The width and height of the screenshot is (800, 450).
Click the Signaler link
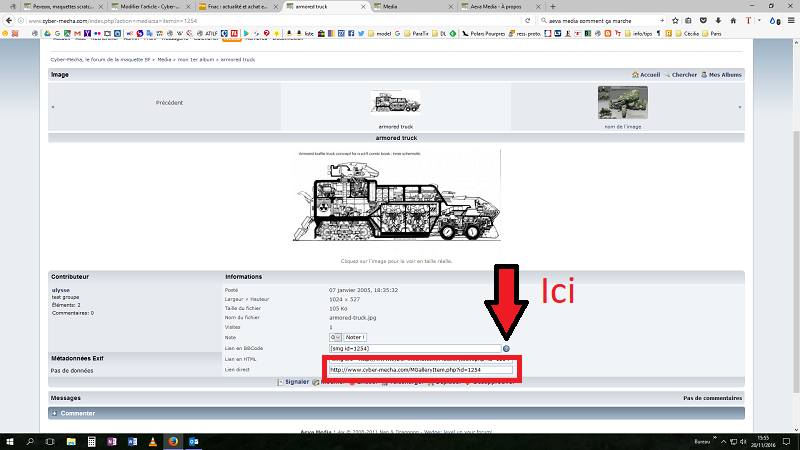pyautogui.click(x=293, y=382)
